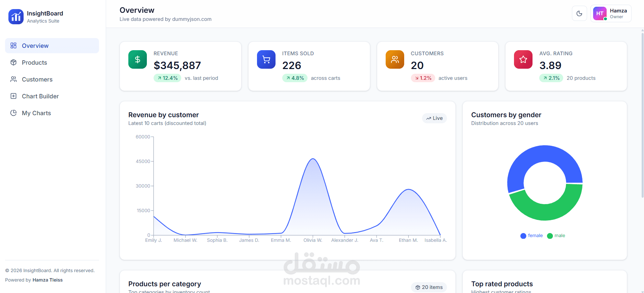Image resolution: width=644 pixels, height=293 pixels.
Task: Click the Chart Builder plus-square icon
Action: tap(13, 96)
